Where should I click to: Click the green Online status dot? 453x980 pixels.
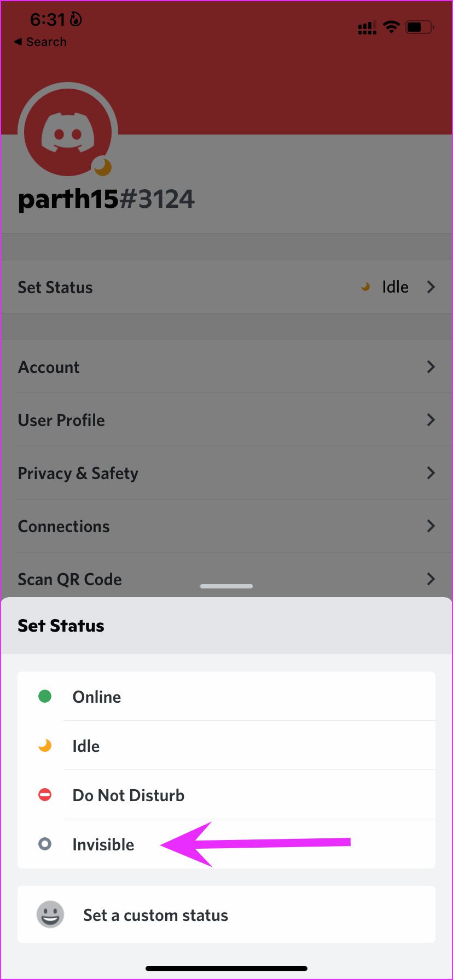tap(45, 696)
